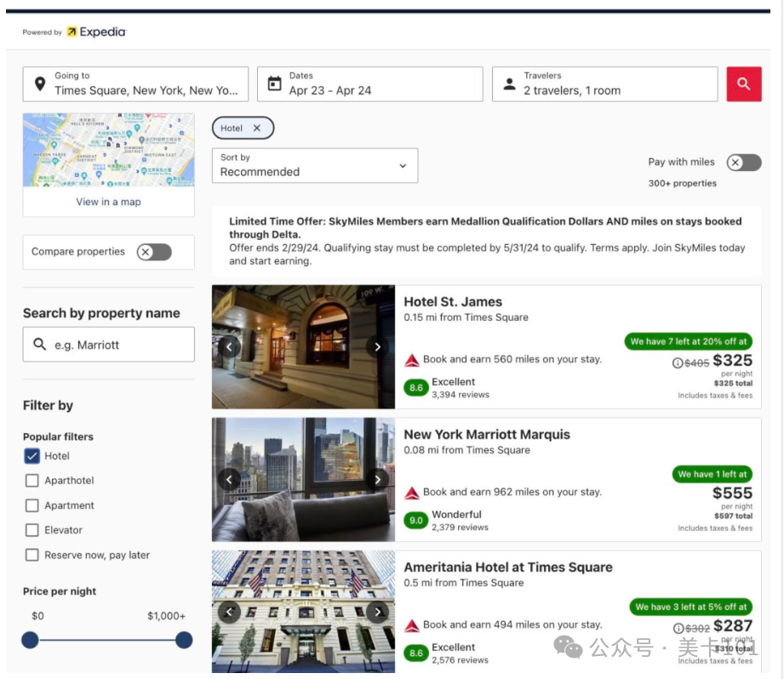
Task: Toggle the Pay with miles switch
Action: [744, 163]
